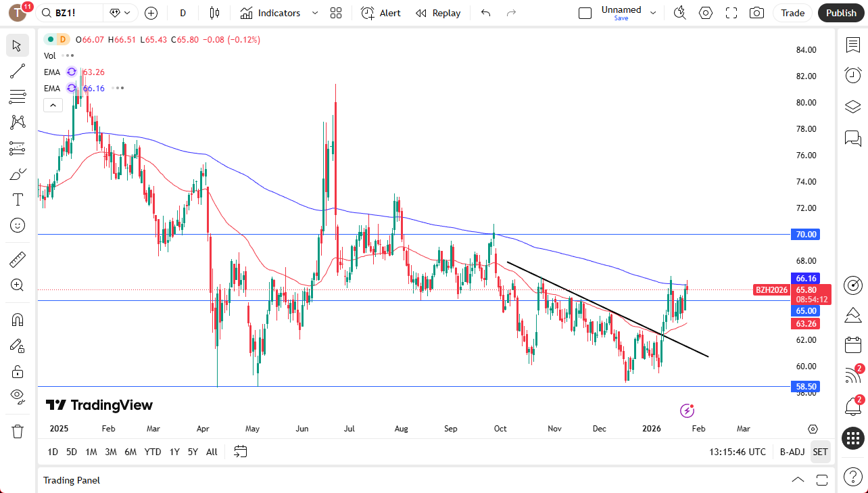868x493 pixels.
Task: Open the alerts clock panel icon
Action: (853, 75)
